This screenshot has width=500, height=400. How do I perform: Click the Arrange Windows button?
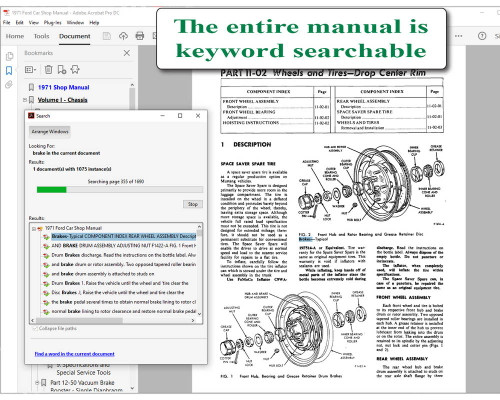pos(50,132)
